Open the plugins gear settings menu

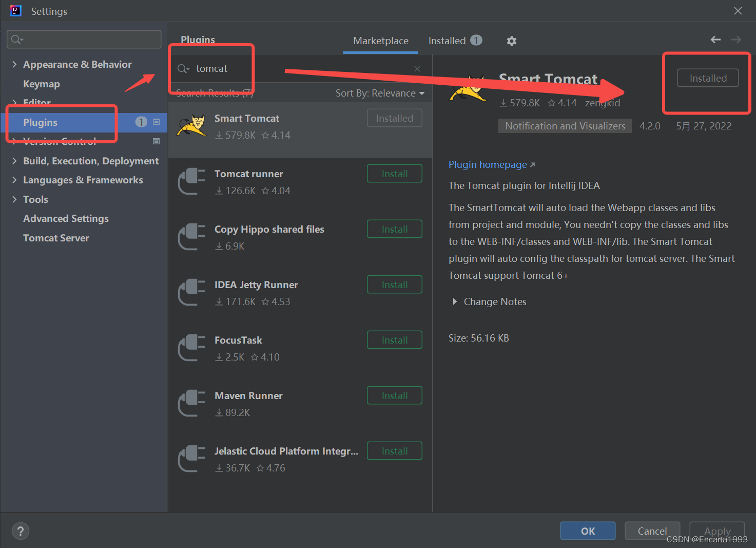[x=511, y=41]
